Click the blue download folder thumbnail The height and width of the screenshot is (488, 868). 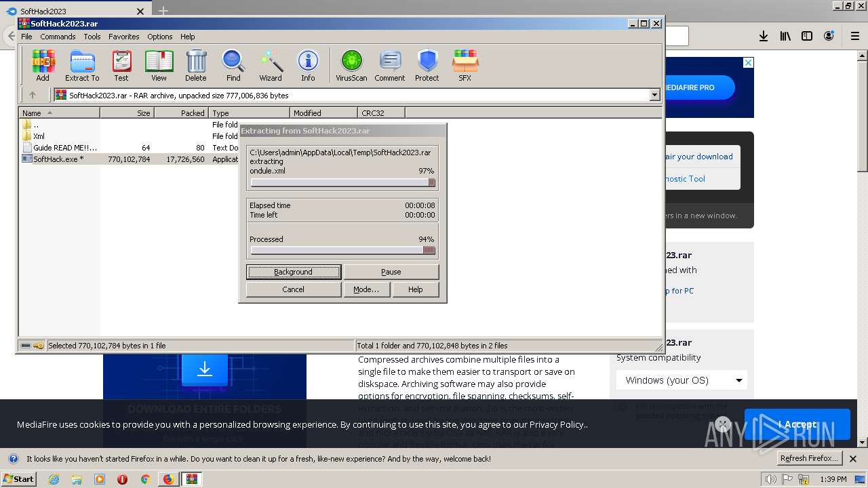pos(205,369)
